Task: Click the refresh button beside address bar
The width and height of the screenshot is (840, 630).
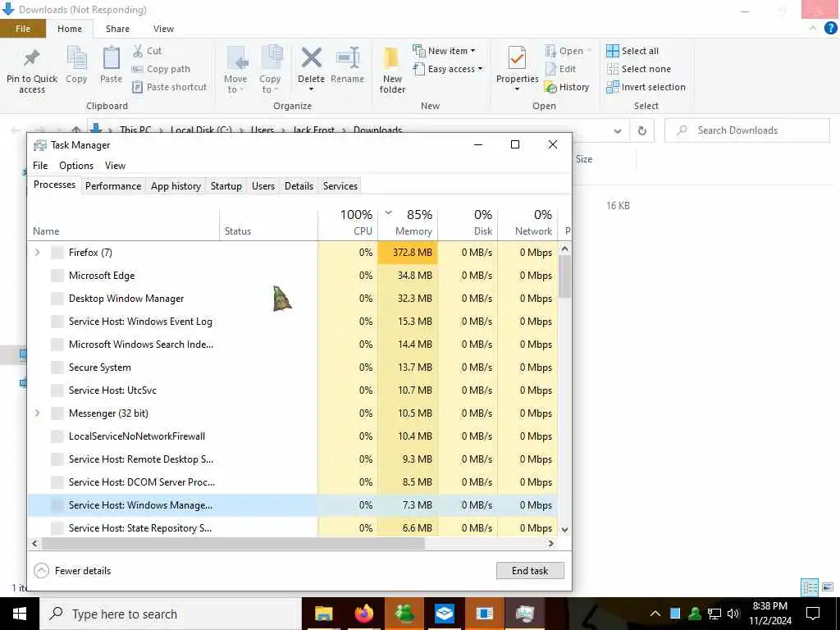Action: pyautogui.click(x=641, y=130)
